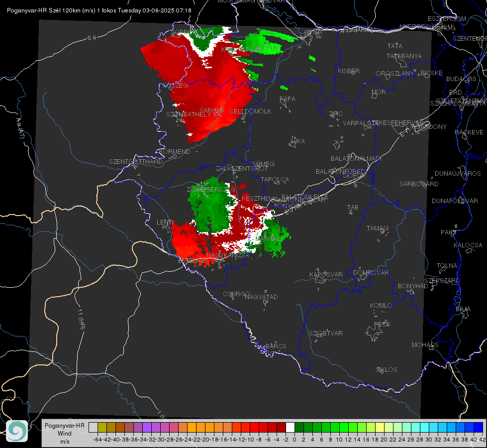Click the BONYHAD label
The height and width of the screenshot is (448, 487).
pos(413,286)
